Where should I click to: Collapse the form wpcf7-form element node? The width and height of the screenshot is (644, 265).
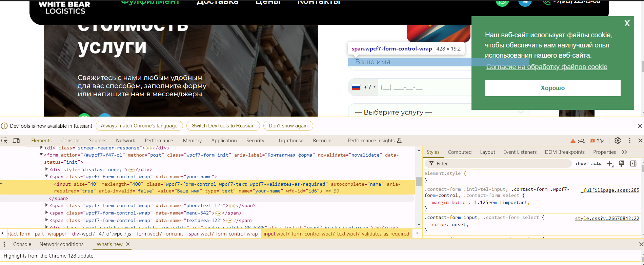[41, 155]
